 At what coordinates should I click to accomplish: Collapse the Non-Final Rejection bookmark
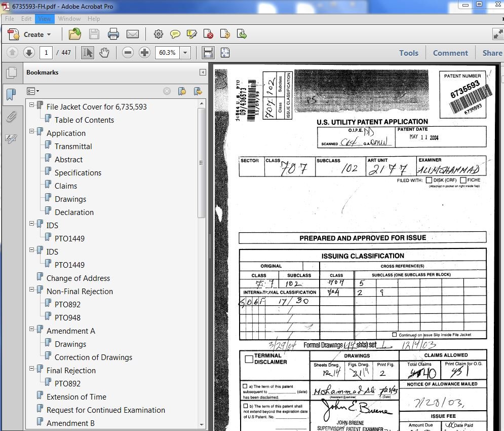tap(31, 290)
